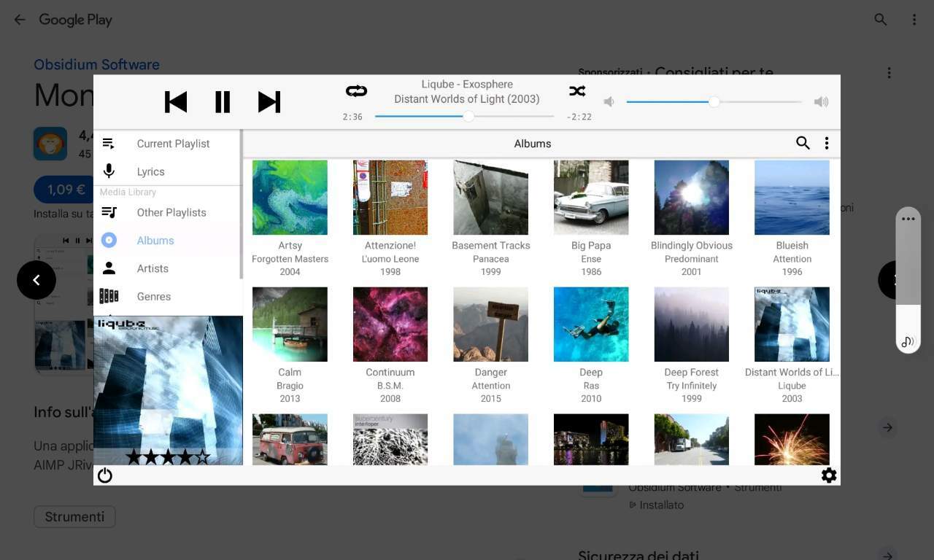934x560 pixels.
Task: Buy the app for 1,09 €
Action: click(x=63, y=190)
